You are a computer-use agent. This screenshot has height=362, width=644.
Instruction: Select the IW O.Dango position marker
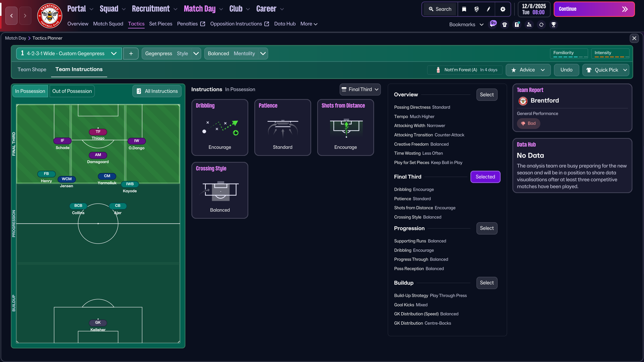click(137, 141)
